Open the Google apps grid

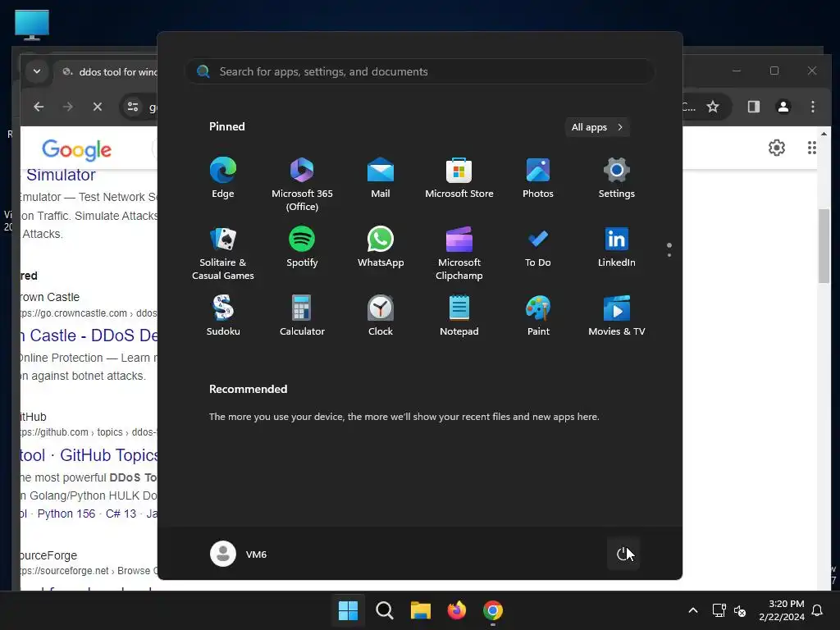(811, 148)
